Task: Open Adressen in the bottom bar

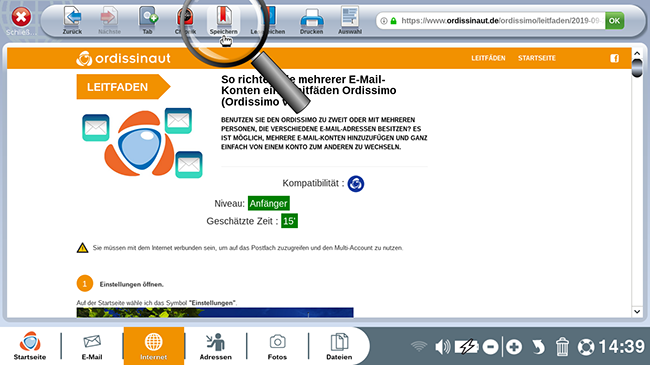Action: click(x=216, y=346)
